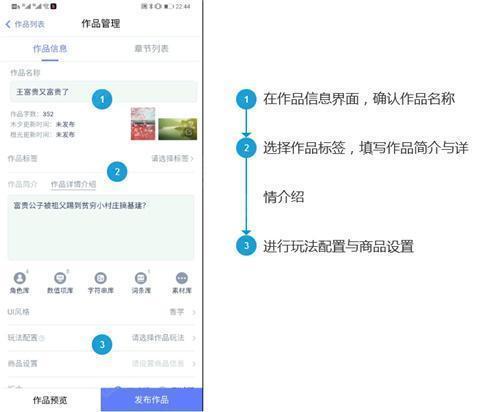The image size is (480, 412).
Task: Select the red portrait cover thumbnail
Action: pyautogui.click(x=143, y=124)
